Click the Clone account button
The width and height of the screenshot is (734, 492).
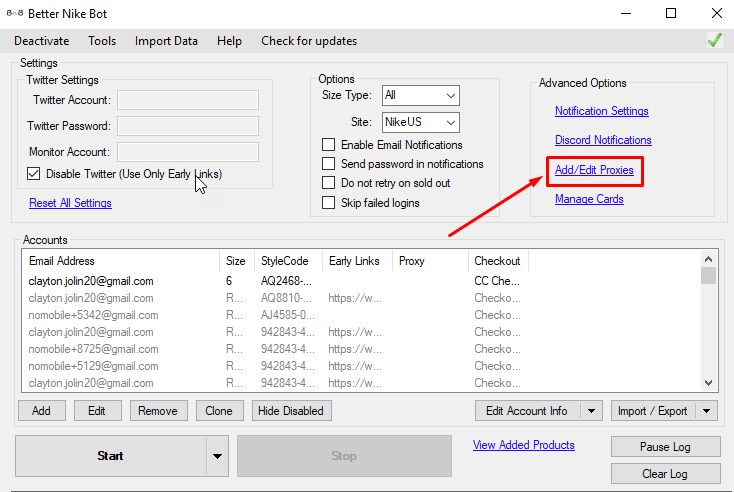pyautogui.click(x=218, y=411)
